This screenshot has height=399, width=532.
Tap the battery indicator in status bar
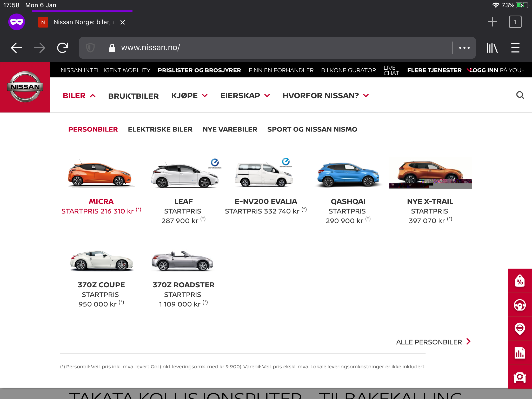(522, 5)
